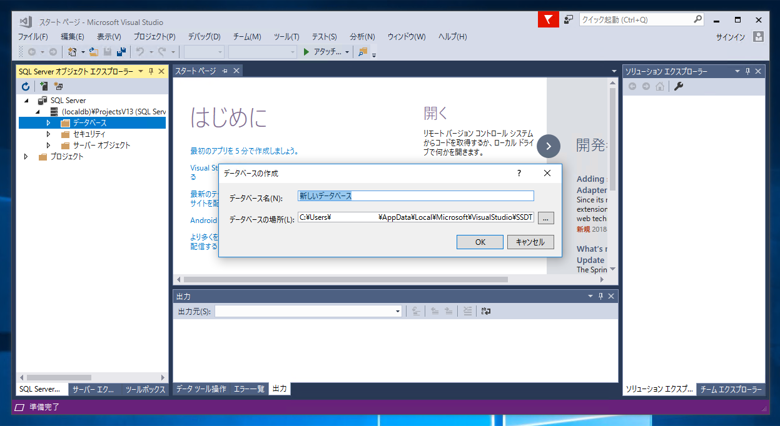This screenshot has width=780, height=426.
Task: Click the Visual Studio logo in title bar
Action: coord(26,22)
